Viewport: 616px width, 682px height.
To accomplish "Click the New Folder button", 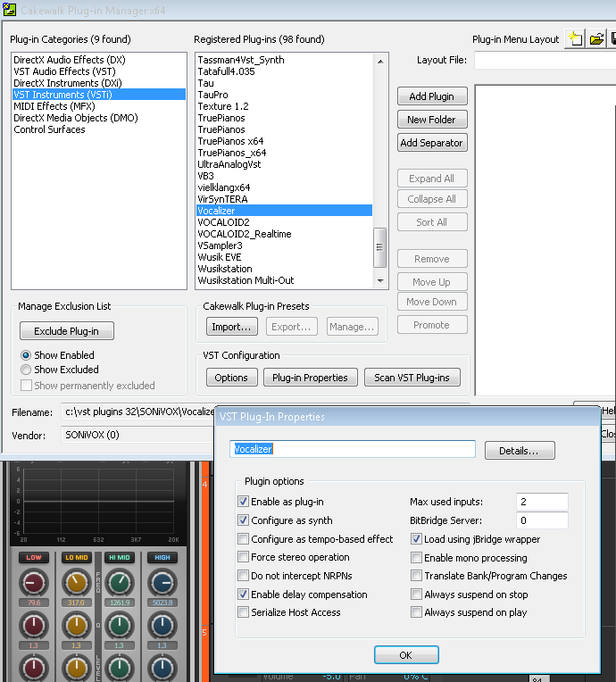I will [432, 120].
